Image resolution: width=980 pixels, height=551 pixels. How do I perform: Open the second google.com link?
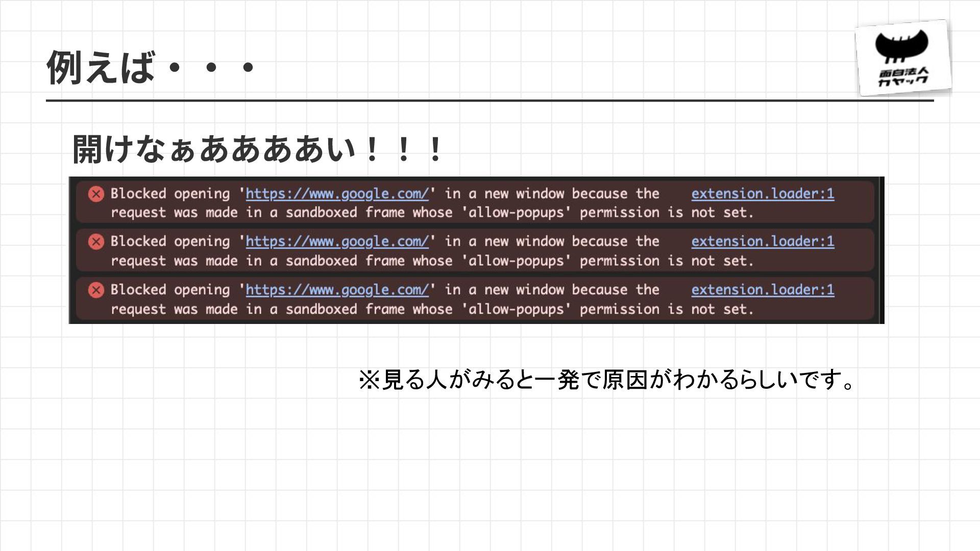point(337,241)
